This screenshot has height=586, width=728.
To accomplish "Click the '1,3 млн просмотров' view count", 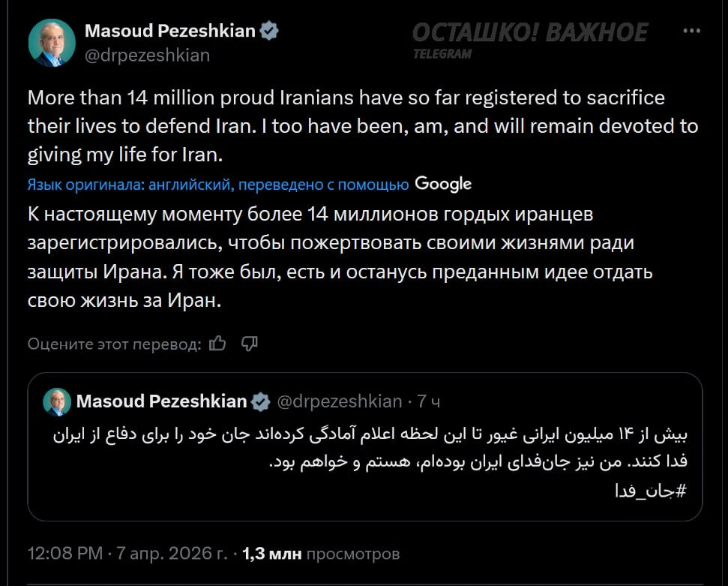I will tap(322, 554).
